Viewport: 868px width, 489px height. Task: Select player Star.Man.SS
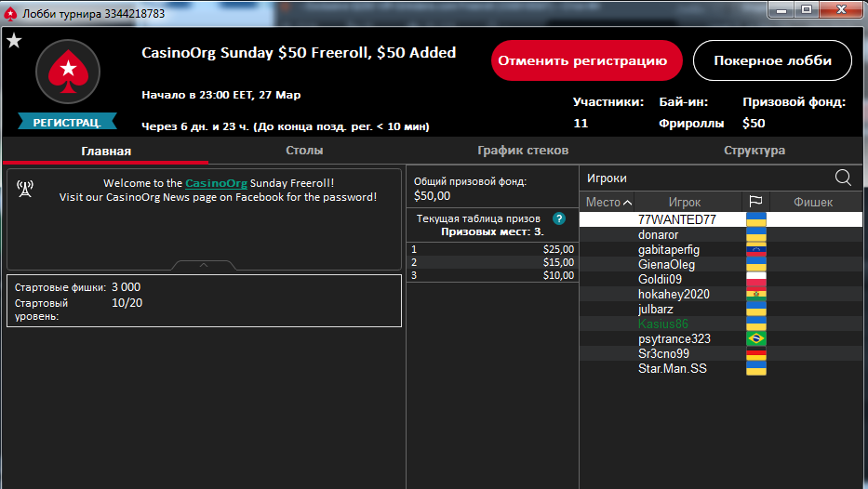721,368
